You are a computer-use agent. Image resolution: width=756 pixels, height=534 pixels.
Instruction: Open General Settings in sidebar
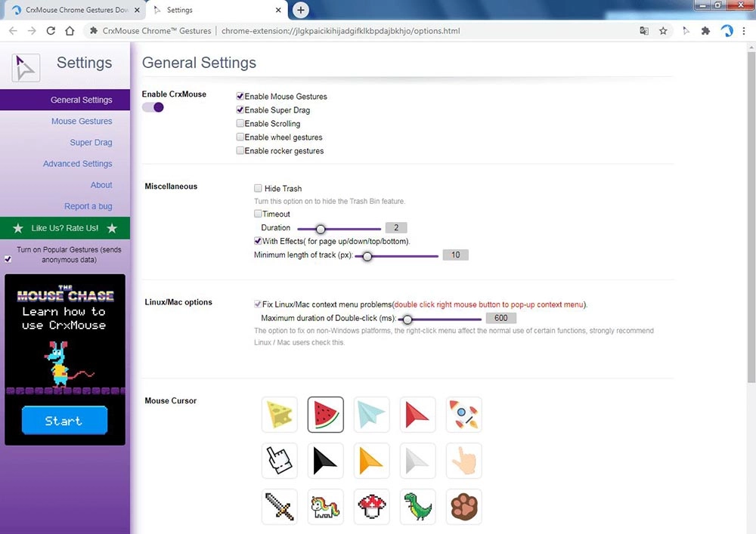(65, 100)
